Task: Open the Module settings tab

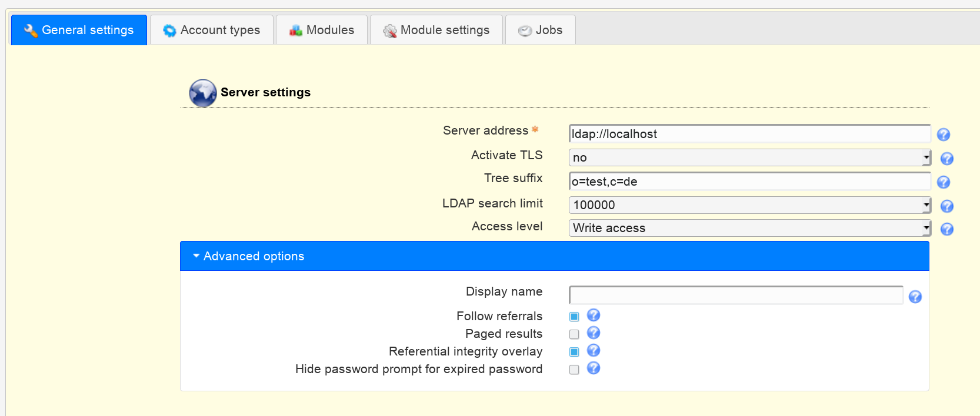Action: (x=436, y=30)
